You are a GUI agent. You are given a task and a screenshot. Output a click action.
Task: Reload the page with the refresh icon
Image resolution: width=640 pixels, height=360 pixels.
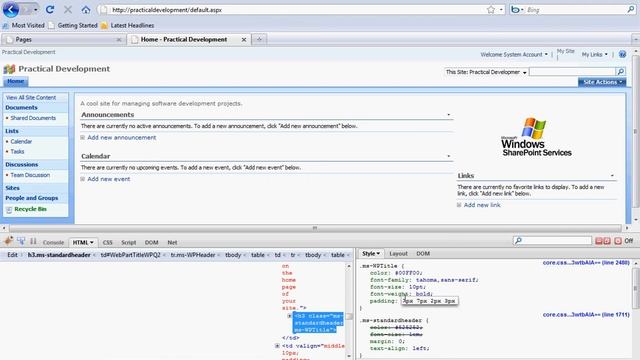50,9
